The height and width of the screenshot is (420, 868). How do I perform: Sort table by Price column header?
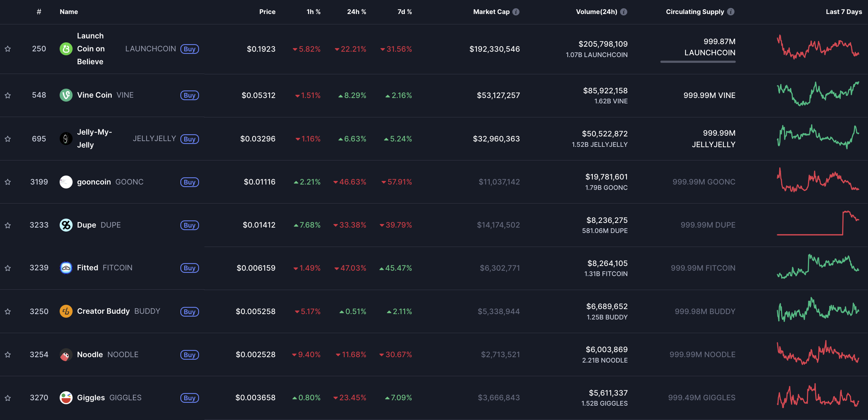(267, 12)
